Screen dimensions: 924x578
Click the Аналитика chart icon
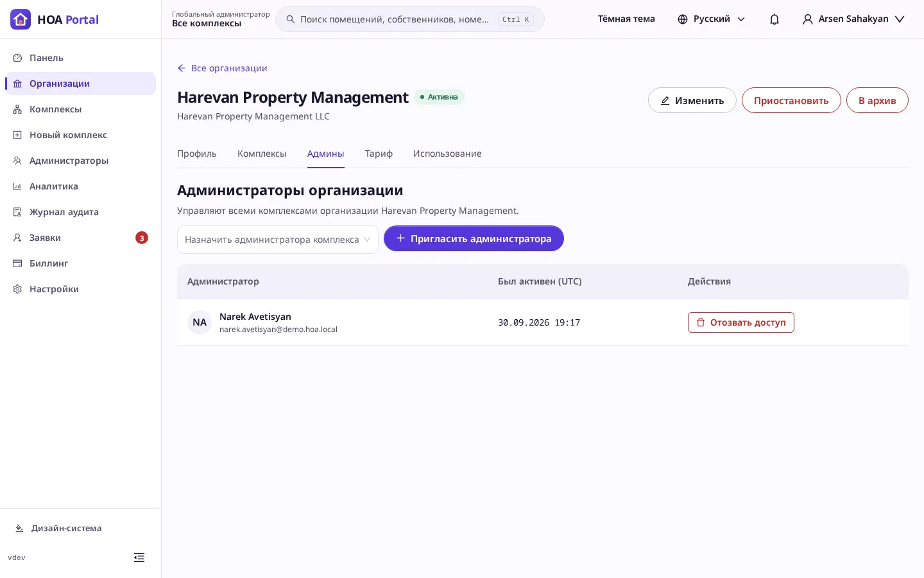17,186
